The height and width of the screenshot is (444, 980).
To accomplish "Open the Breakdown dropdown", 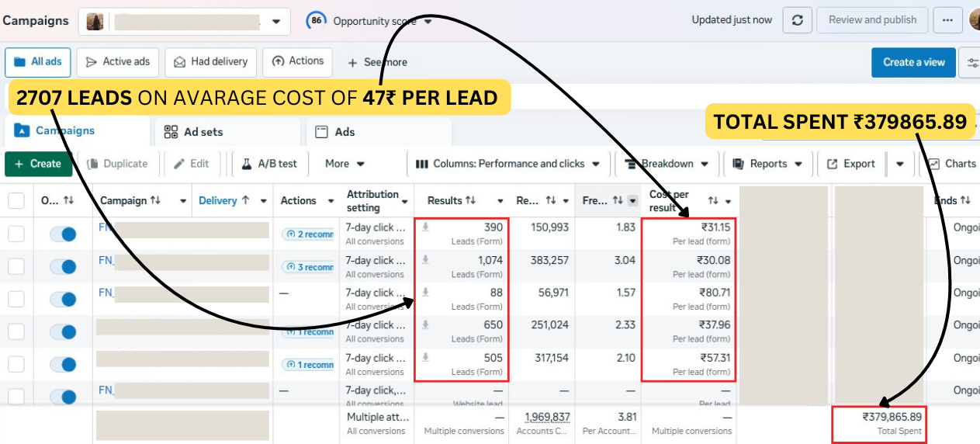I will pyautogui.click(x=666, y=164).
